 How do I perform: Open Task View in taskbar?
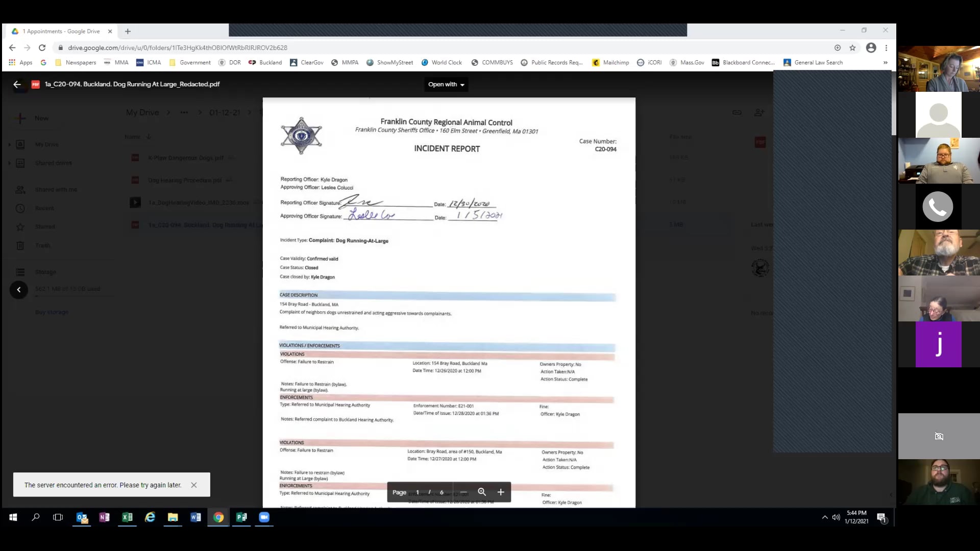[x=58, y=517]
